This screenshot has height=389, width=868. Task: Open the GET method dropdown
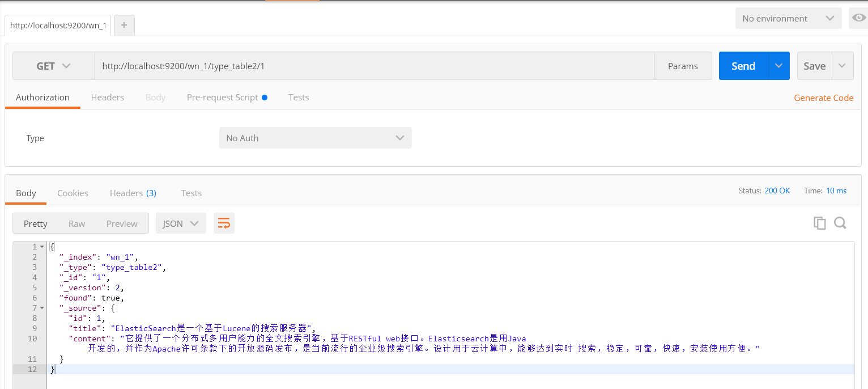click(x=54, y=66)
